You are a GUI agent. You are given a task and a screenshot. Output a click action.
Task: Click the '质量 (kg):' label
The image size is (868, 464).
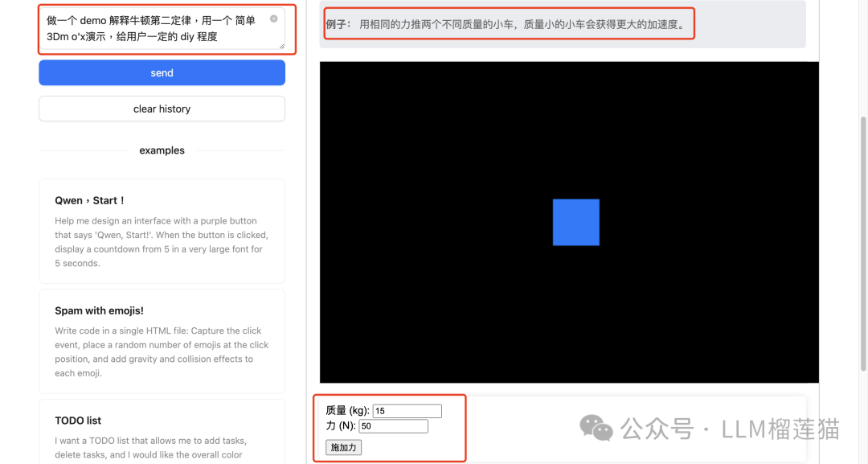(x=348, y=410)
